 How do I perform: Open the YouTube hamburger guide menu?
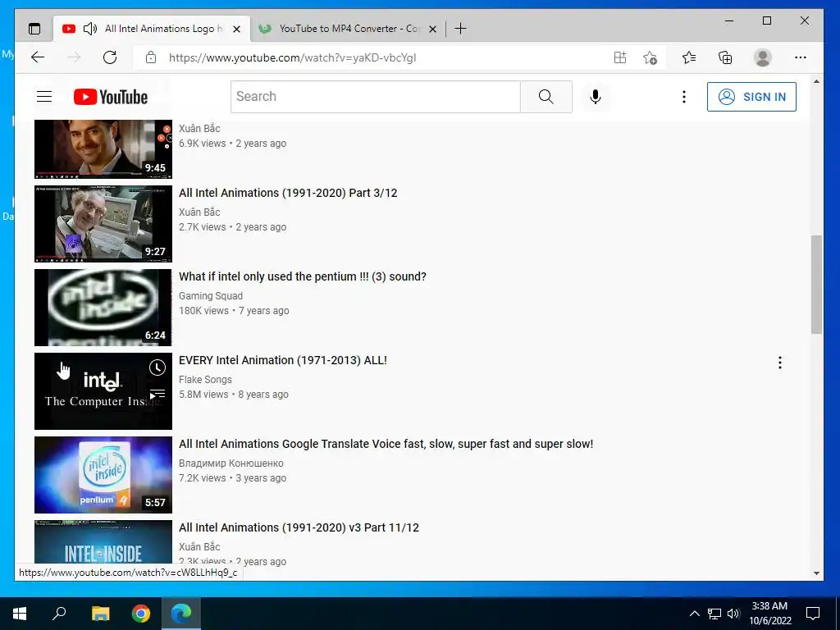coord(44,97)
